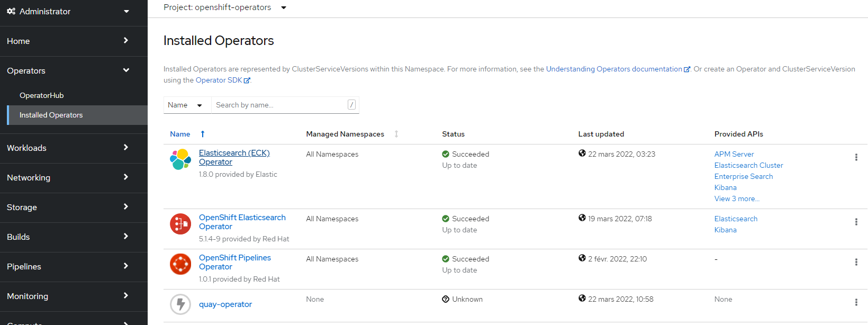Screen dimensions: 868x325
Task: Go to OperatorHub in the sidebar
Action: click(42, 96)
